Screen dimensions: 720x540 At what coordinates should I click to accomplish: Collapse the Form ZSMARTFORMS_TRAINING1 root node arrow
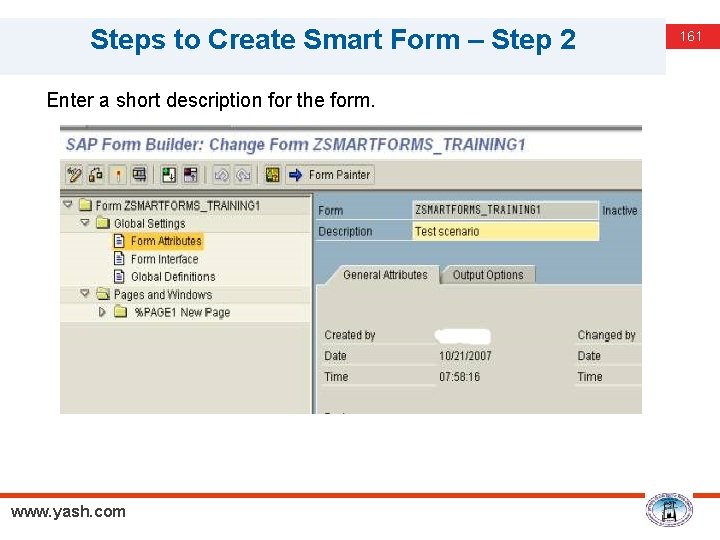68,204
